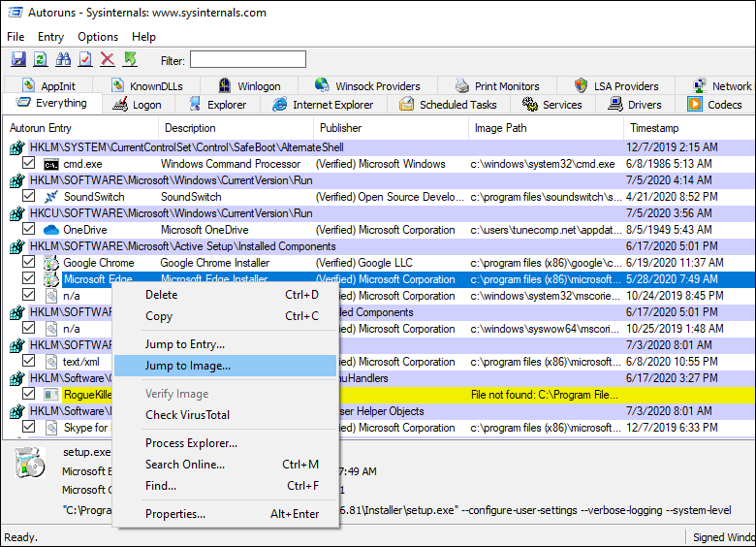Click the registry icon beside SafeBoot\AlternateShell key
This screenshot has height=547, width=756.
tap(16, 147)
